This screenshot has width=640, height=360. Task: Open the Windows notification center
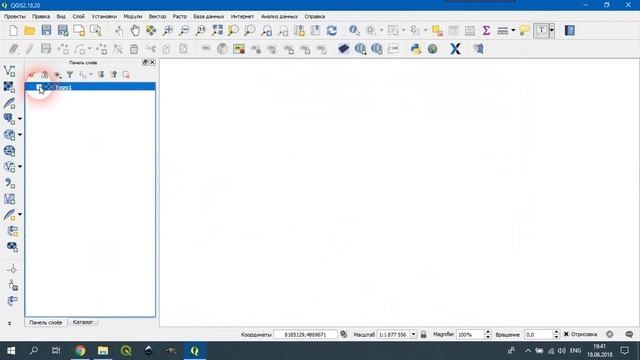pos(624,351)
